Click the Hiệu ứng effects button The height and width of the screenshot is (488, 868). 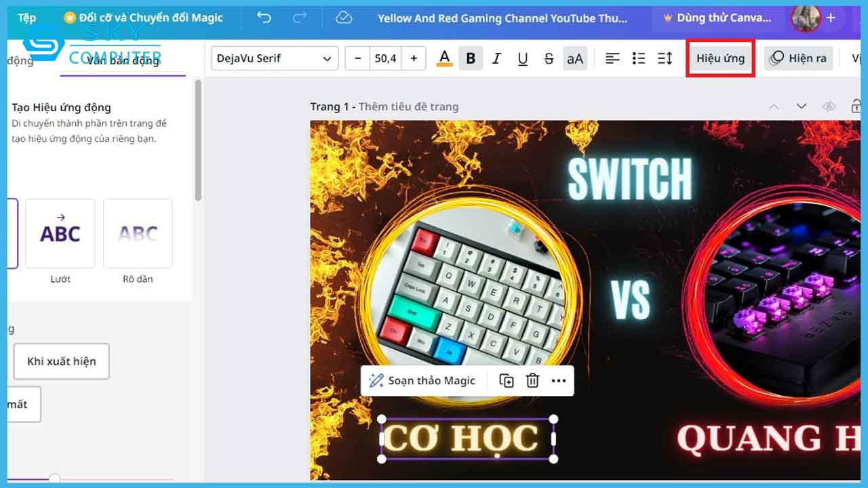[720, 58]
